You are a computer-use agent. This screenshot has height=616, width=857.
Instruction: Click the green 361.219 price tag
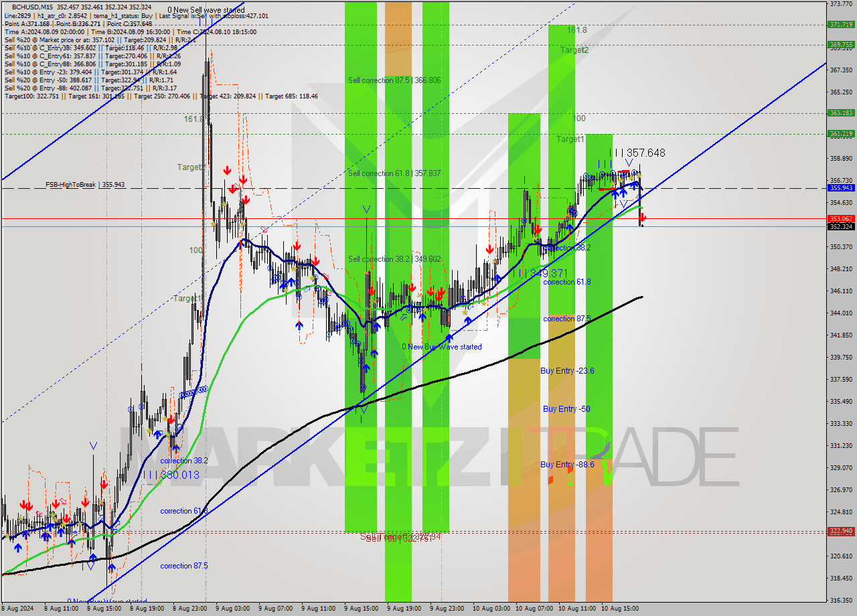pyautogui.click(x=841, y=134)
